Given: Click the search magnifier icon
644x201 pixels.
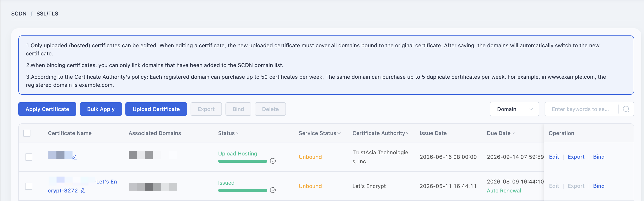Looking at the screenshot, I should 626,109.
